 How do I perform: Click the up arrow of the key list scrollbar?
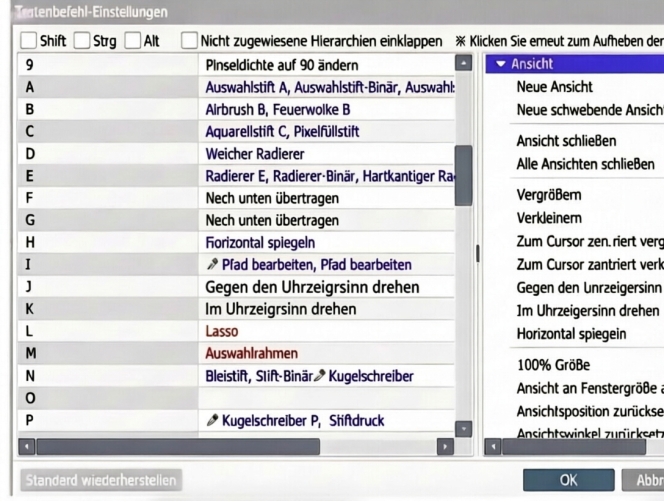click(x=463, y=64)
